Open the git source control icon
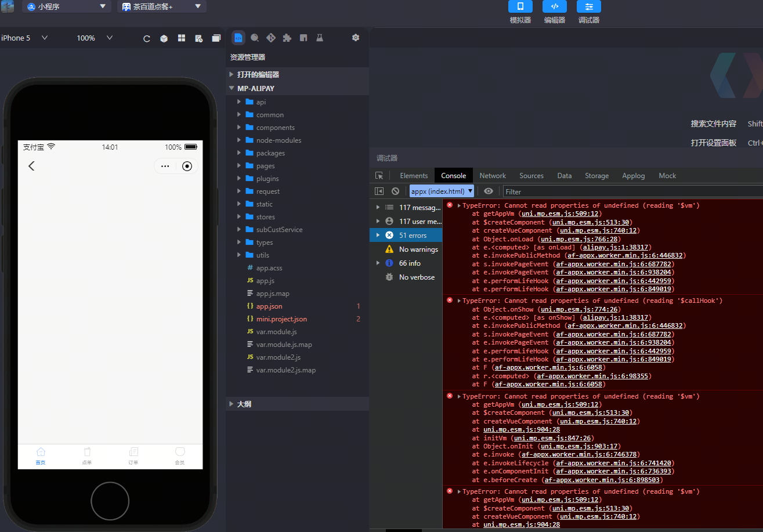The image size is (763, 532). click(x=271, y=38)
